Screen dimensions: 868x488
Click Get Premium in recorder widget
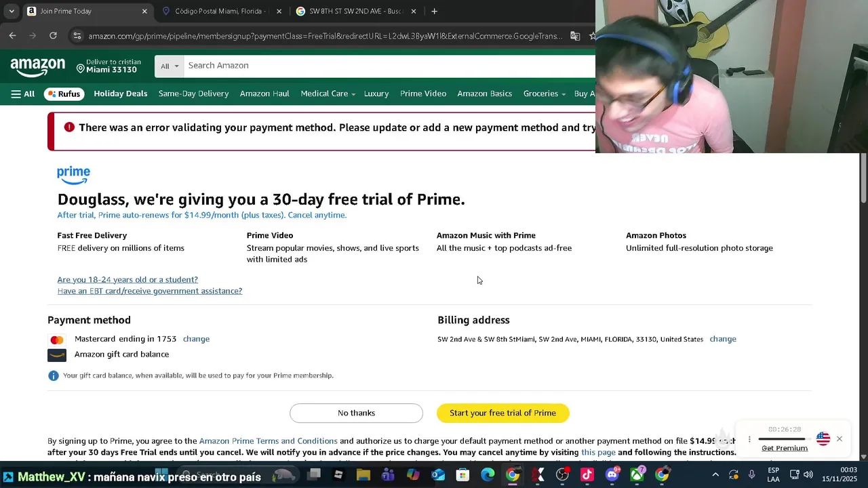[x=785, y=448]
